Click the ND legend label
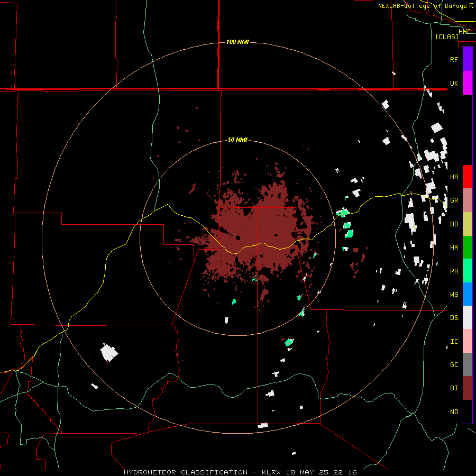 pyautogui.click(x=454, y=411)
